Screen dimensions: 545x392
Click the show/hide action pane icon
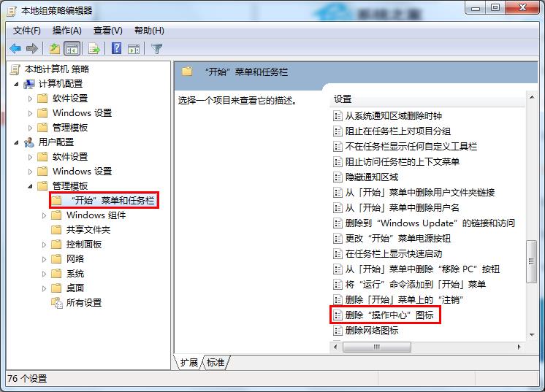[134, 49]
